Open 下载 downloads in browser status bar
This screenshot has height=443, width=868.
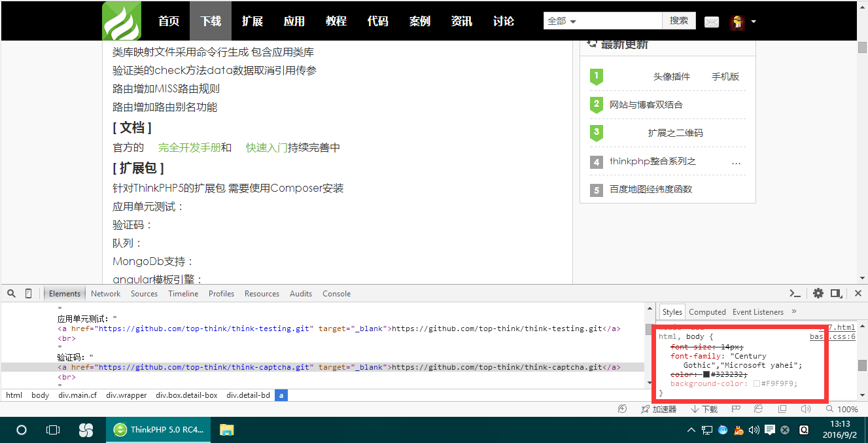click(704, 409)
